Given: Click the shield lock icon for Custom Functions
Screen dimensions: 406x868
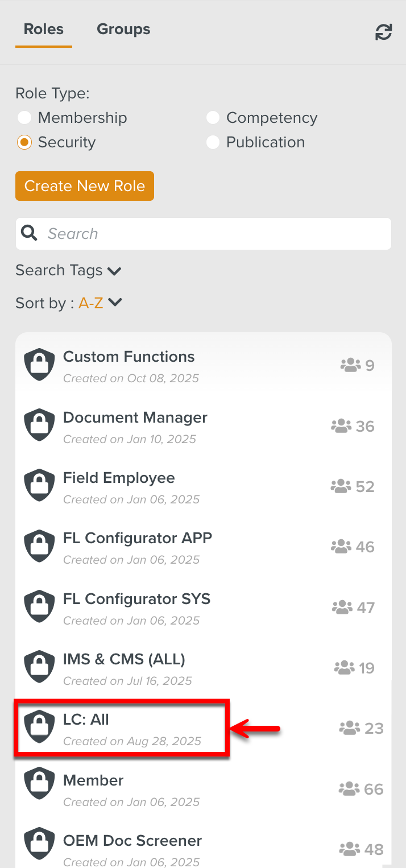Looking at the screenshot, I should 39,365.
